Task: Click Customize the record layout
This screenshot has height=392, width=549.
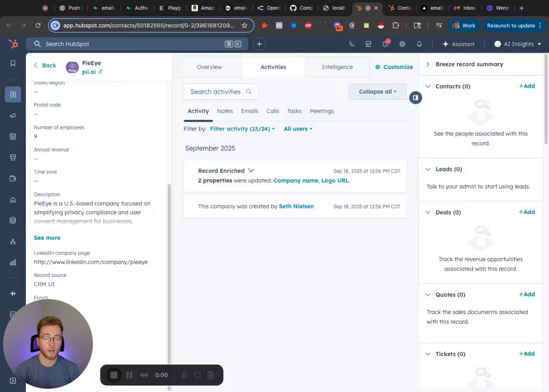Action: [x=394, y=67]
